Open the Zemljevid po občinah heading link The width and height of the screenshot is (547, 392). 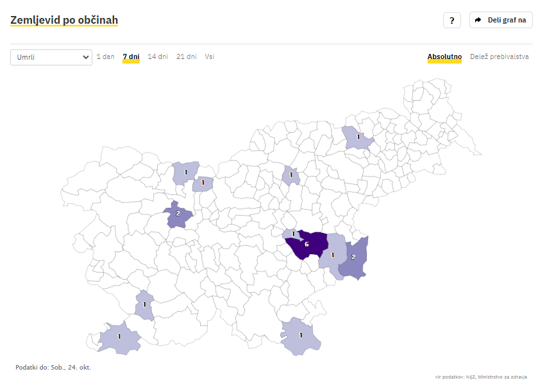[64, 20]
